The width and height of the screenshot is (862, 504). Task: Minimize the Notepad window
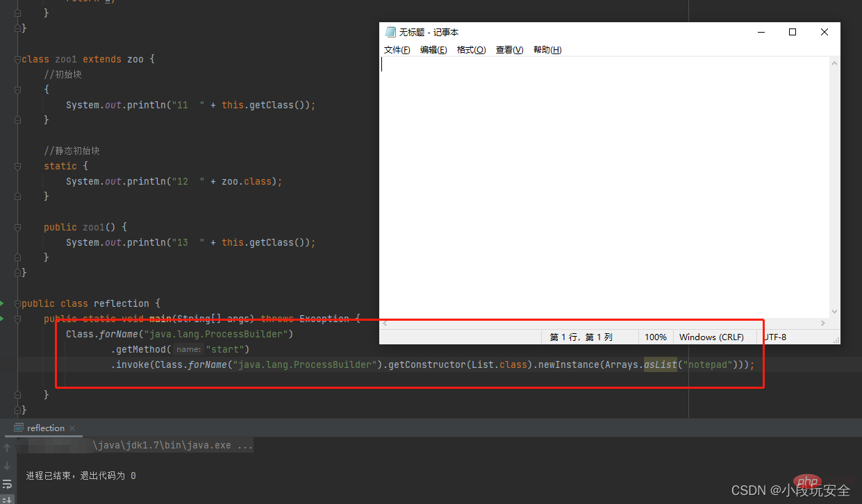click(761, 32)
